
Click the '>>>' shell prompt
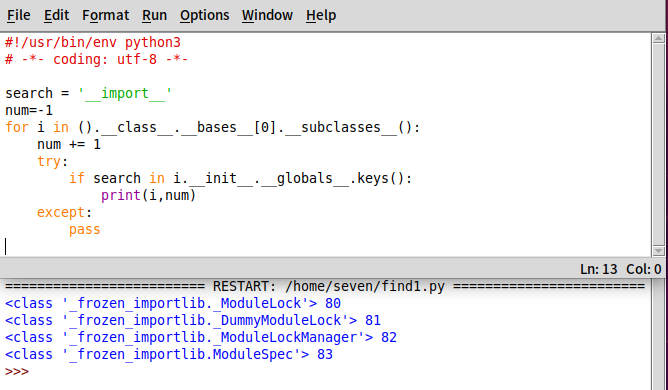pos(17,371)
